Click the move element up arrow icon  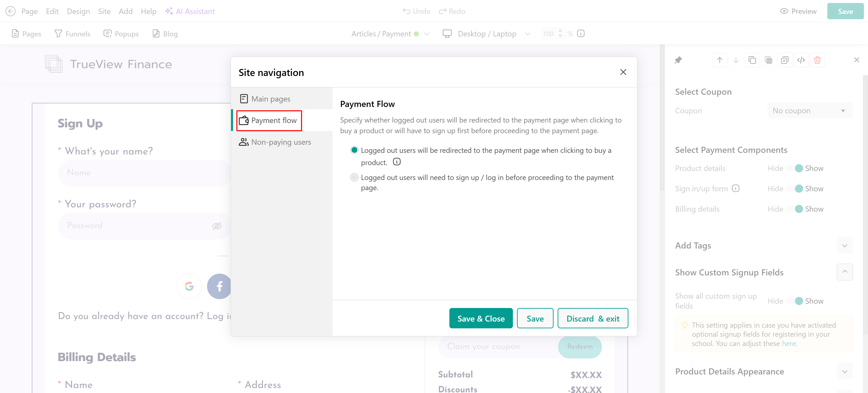tap(719, 60)
